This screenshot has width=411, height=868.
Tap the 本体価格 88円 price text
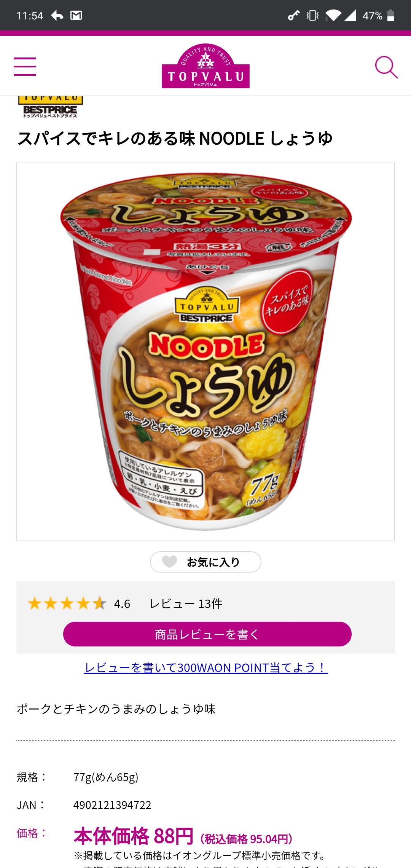[134, 836]
